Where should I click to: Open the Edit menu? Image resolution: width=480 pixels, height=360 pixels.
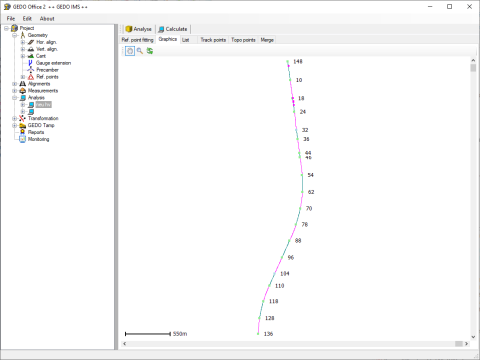pyautogui.click(x=27, y=19)
